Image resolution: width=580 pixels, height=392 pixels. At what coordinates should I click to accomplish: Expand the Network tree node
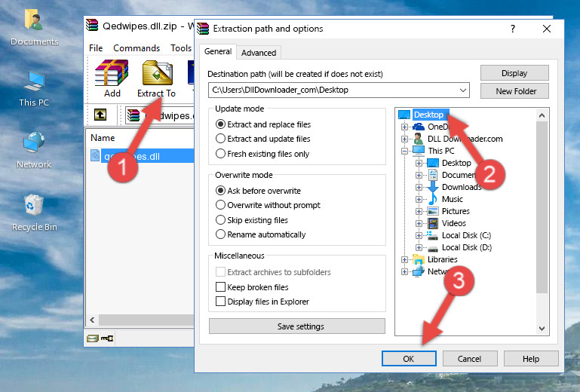tap(404, 272)
